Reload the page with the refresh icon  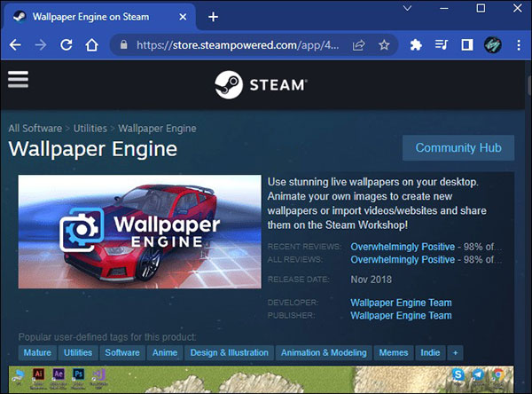(x=66, y=44)
